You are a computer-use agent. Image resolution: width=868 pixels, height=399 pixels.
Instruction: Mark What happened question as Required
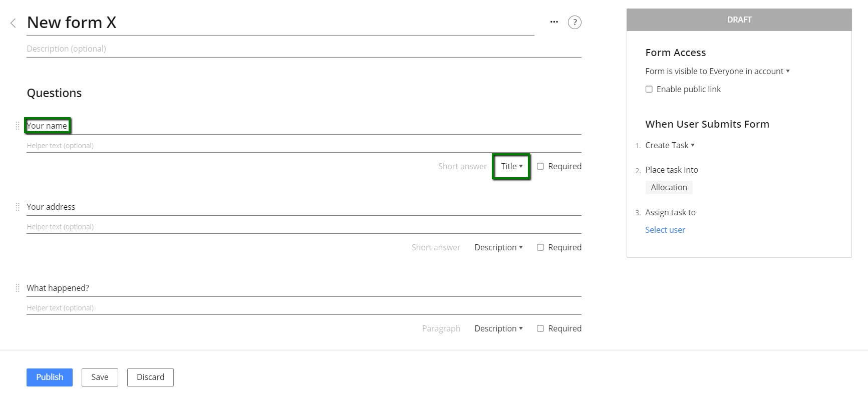click(540, 328)
